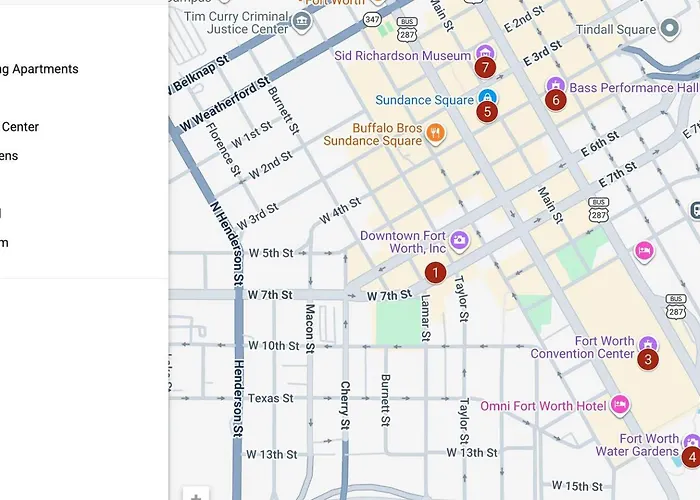Open the Buffalo Bros restaurant pin icon
The image size is (700, 500).
click(435, 133)
